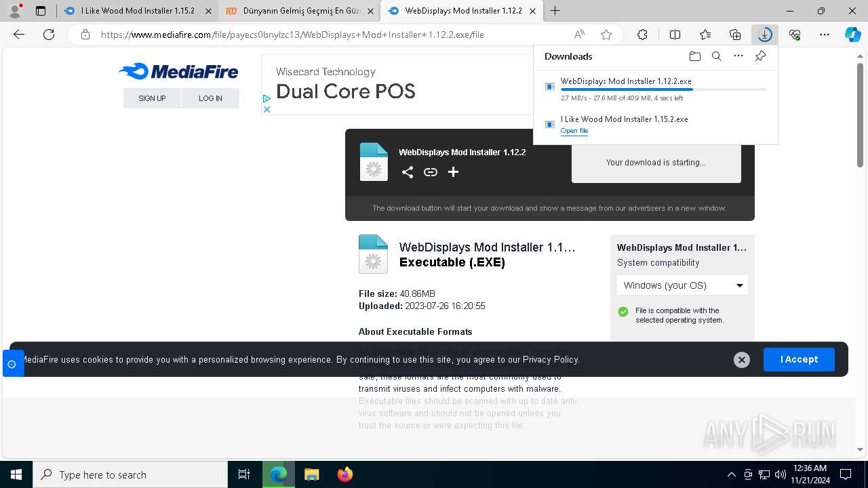Open Favorites list in toolbar
Screen dimensions: 868x488
tap(705, 35)
